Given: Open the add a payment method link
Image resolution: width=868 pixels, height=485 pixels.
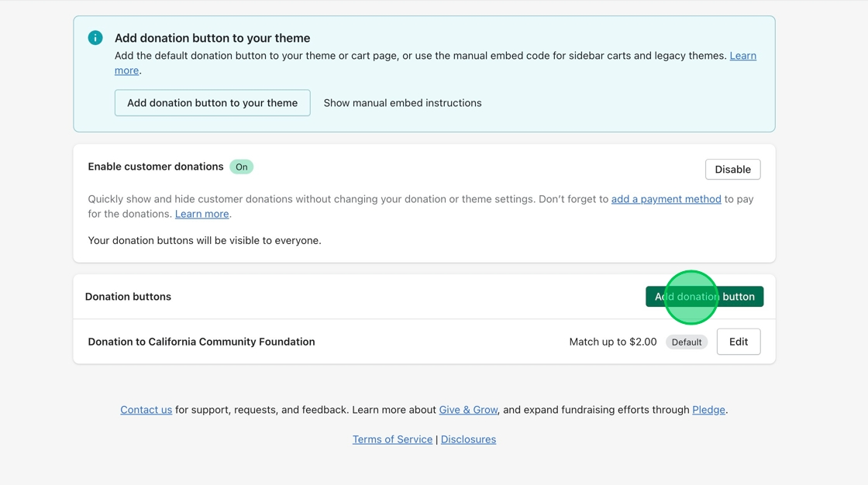Looking at the screenshot, I should pyautogui.click(x=666, y=199).
